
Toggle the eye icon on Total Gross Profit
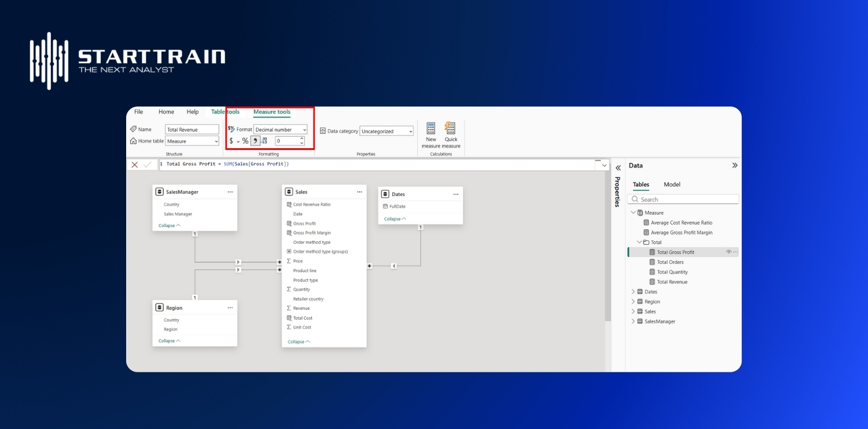[729, 251]
